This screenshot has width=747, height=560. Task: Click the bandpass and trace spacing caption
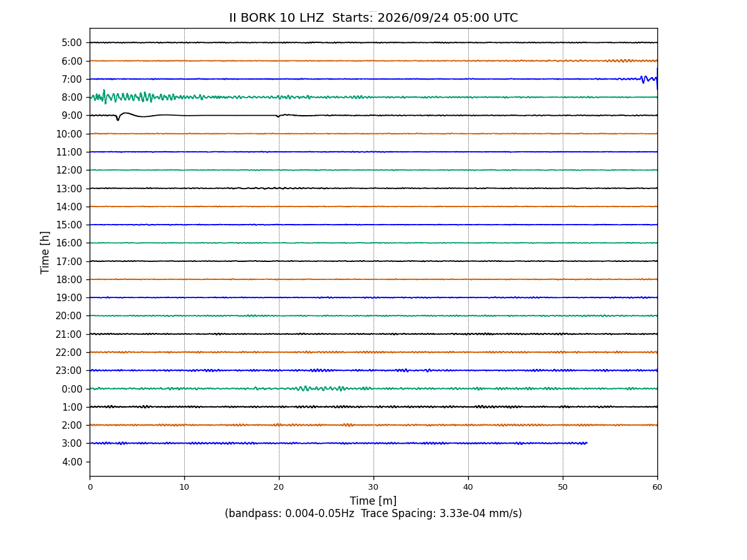coord(373,513)
